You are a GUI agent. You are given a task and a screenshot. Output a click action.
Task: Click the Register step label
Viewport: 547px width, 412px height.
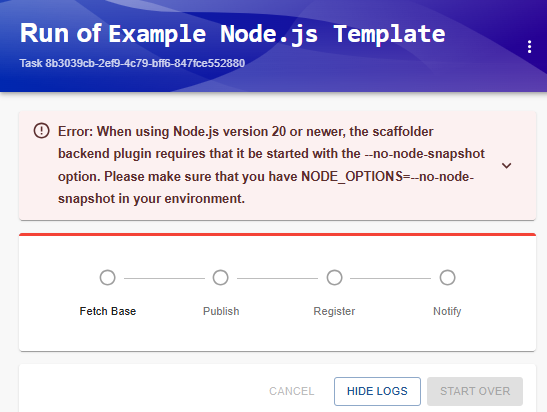(334, 311)
